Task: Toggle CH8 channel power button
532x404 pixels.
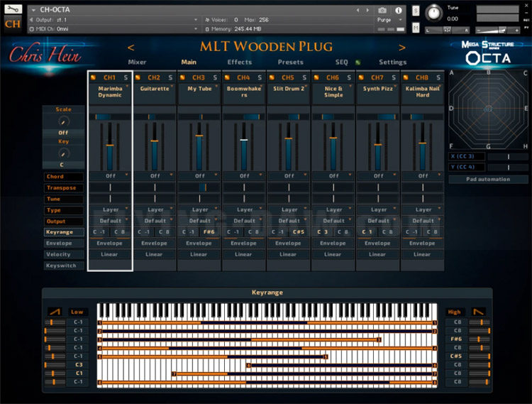Action: pos(406,77)
